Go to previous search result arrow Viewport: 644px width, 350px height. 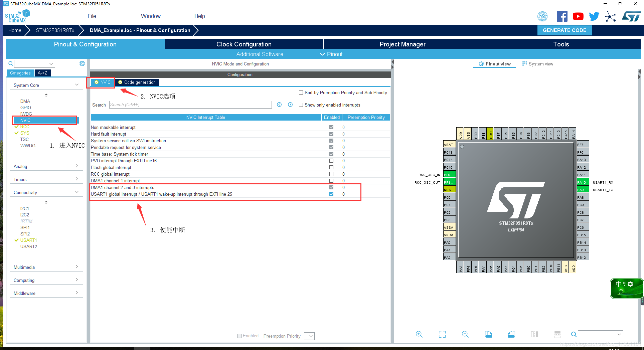[x=279, y=105]
